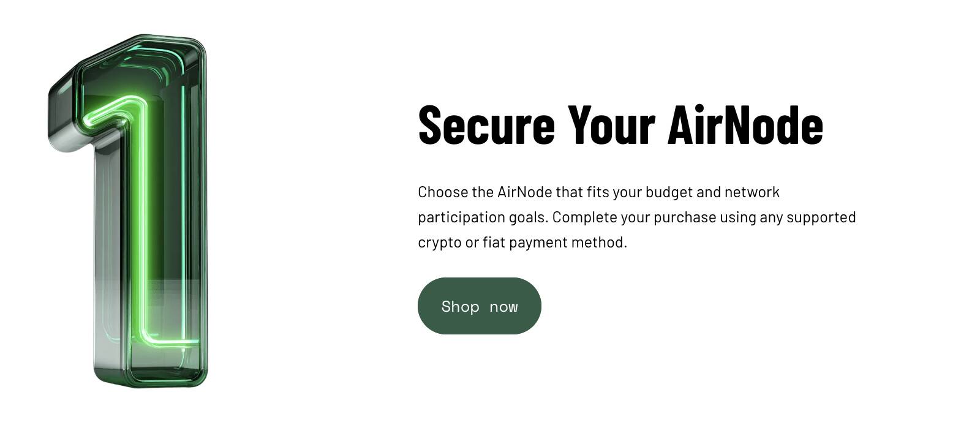The image size is (980, 441).
Task: Click the word Your in the heading
Action: point(611,125)
